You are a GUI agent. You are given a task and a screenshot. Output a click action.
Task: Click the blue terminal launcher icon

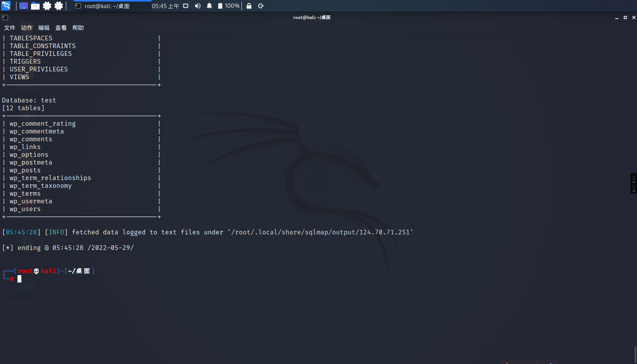point(23,5)
